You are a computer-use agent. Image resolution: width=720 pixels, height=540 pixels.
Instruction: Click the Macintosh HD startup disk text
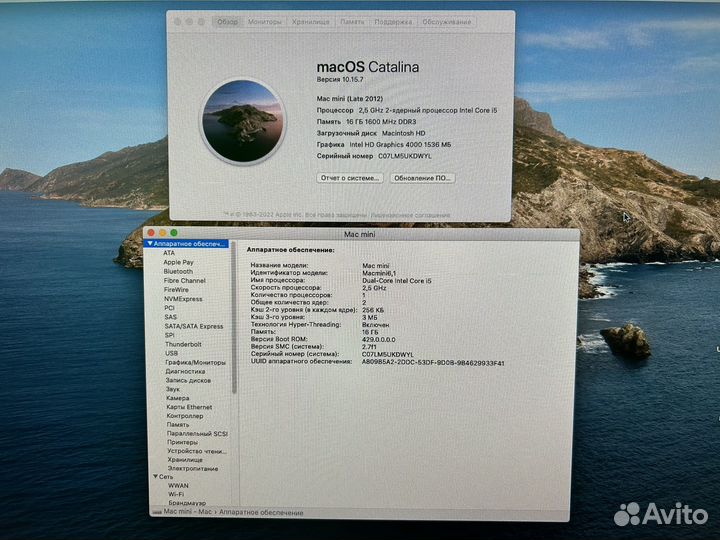tap(404, 133)
